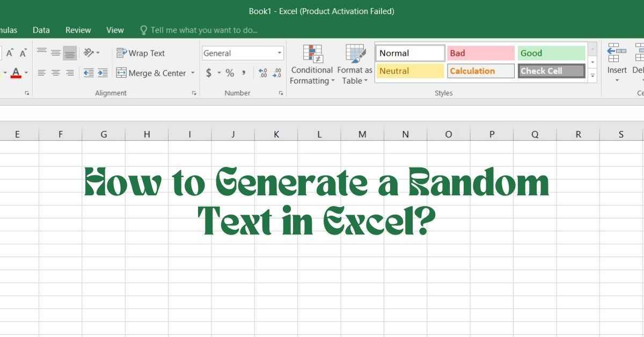Click the Tell me what you want search box

click(x=204, y=30)
